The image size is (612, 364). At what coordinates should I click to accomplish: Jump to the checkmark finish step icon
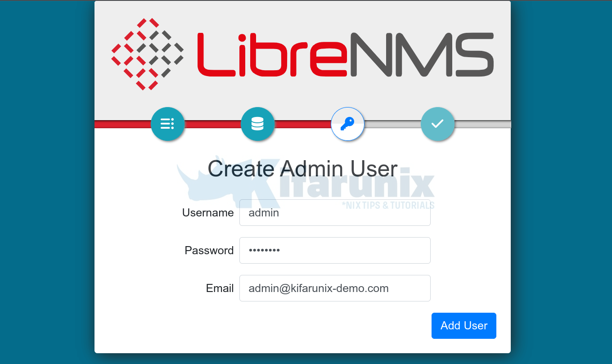[x=437, y=124]
